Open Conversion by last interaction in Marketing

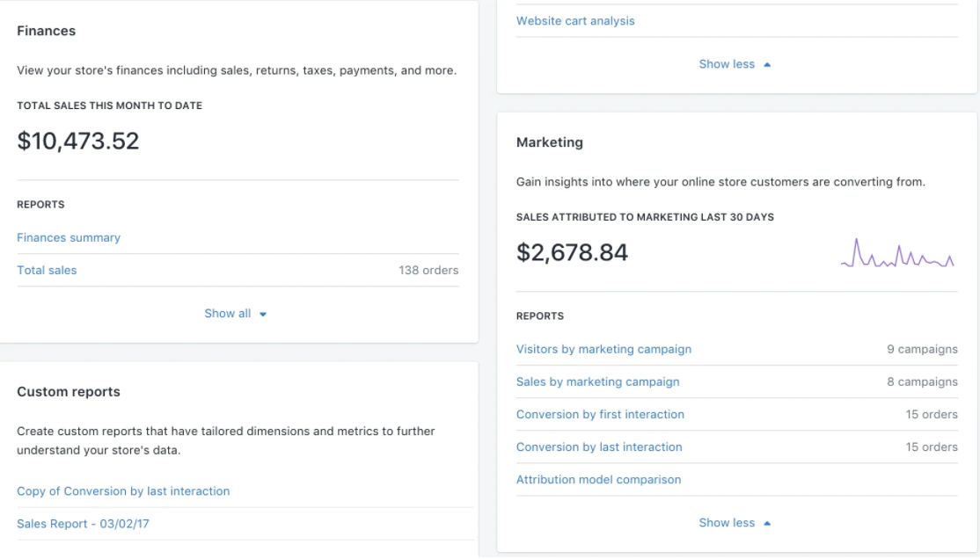tap(599, 446)
